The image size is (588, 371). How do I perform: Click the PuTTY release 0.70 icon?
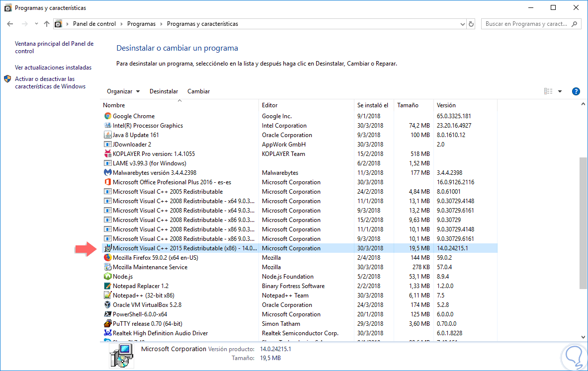pyautogui.click(x=108, y=324)
